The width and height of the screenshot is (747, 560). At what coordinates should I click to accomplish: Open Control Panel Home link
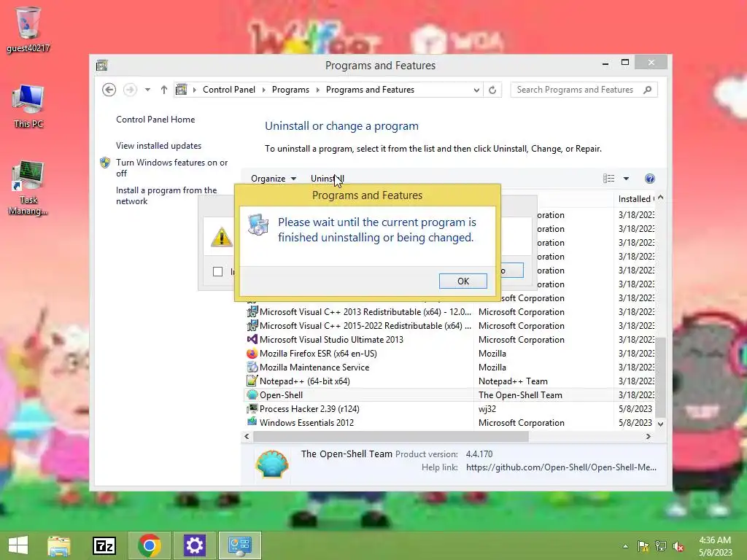click(x=155, y=119)
